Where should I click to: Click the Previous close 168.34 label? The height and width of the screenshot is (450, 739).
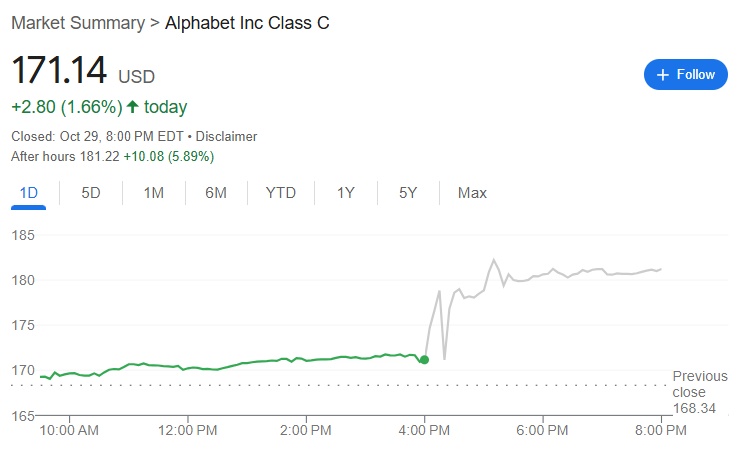tap(694, 392)
